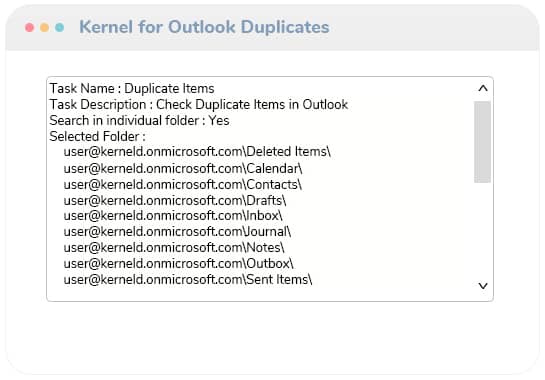Image resolution: width=545 pixels, height=380 pixels.
Task: Click the scroll down arrow in summary box
Action: 482,286
